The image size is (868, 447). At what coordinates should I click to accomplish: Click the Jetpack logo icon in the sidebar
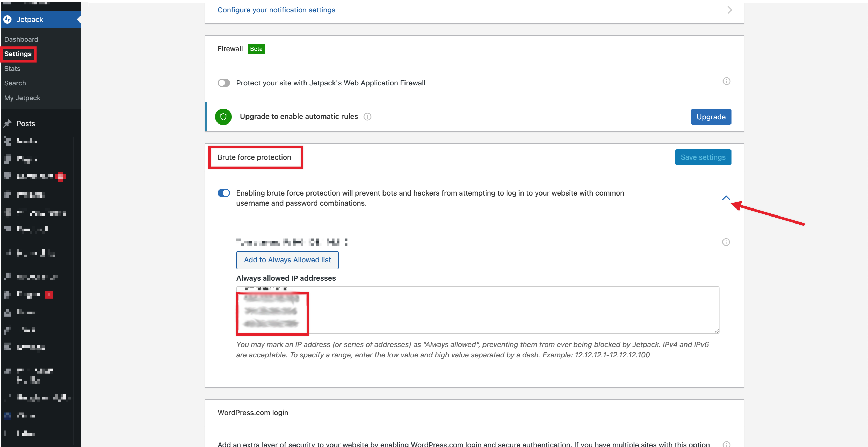(8, 19)
